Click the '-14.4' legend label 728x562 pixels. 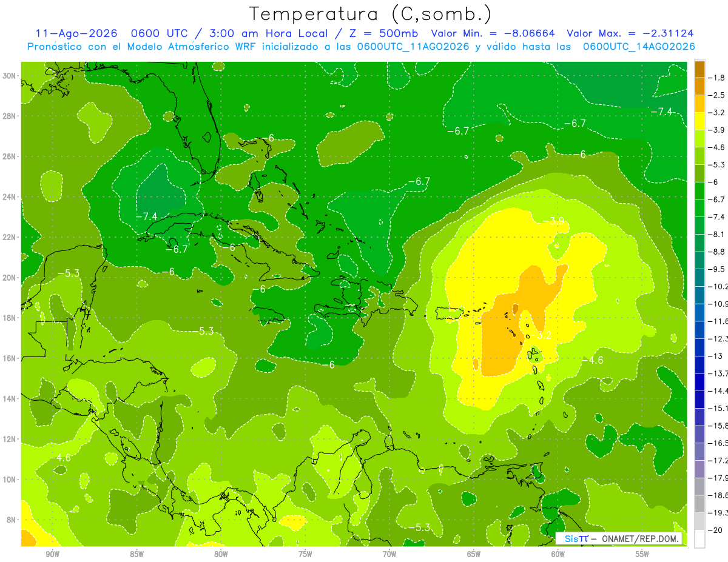[x=718, y=390]
